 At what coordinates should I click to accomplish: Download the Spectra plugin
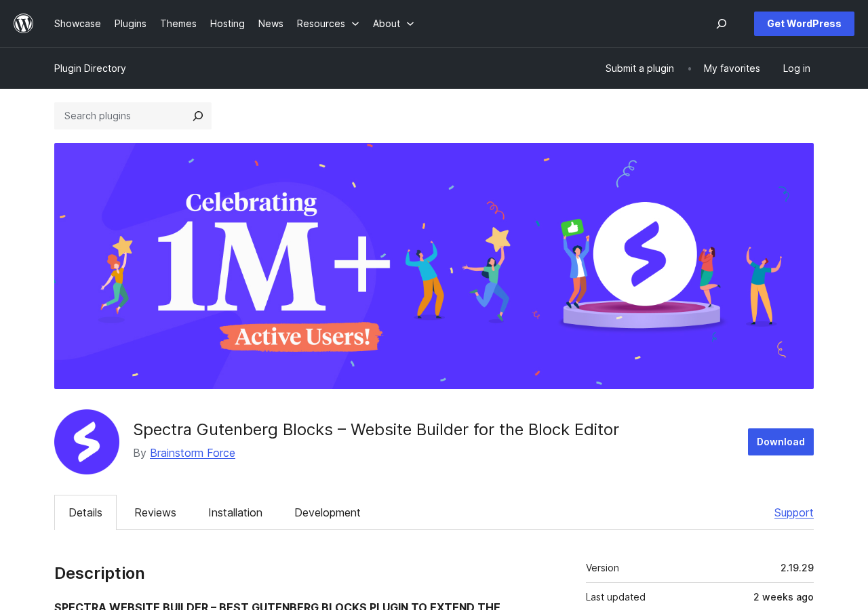tap(781, 442)
